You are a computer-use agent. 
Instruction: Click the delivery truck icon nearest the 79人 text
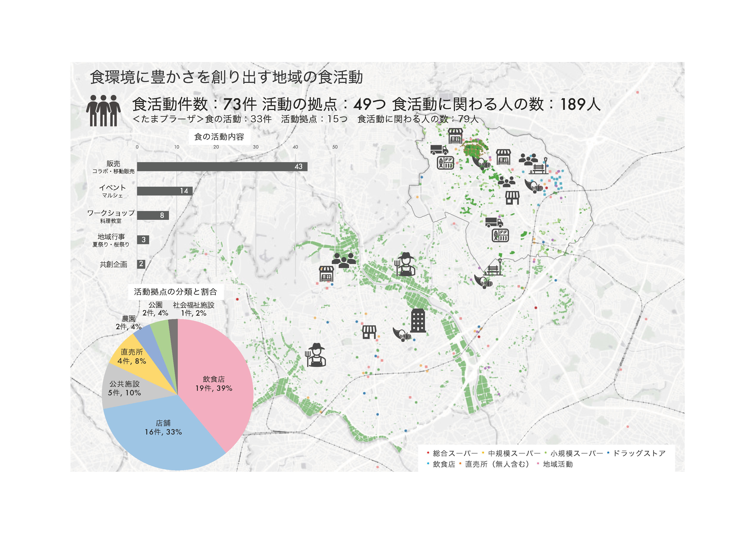click(x=439, y=150)
